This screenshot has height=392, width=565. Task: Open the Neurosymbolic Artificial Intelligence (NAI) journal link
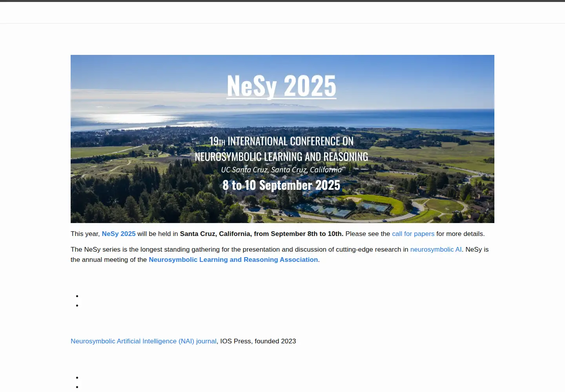pos(144,341)
